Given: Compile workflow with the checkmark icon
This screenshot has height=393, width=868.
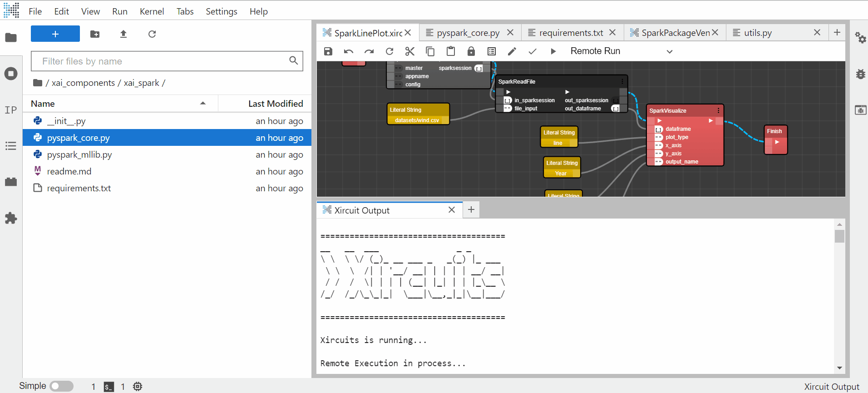Looking at the screenshot, I should [533, 51].
